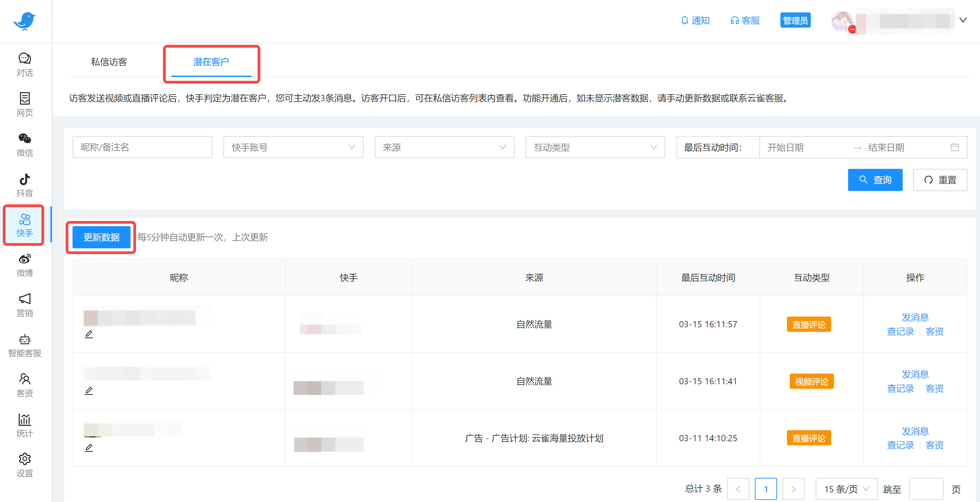Click the 更新数据 button

tap(100, 237)
